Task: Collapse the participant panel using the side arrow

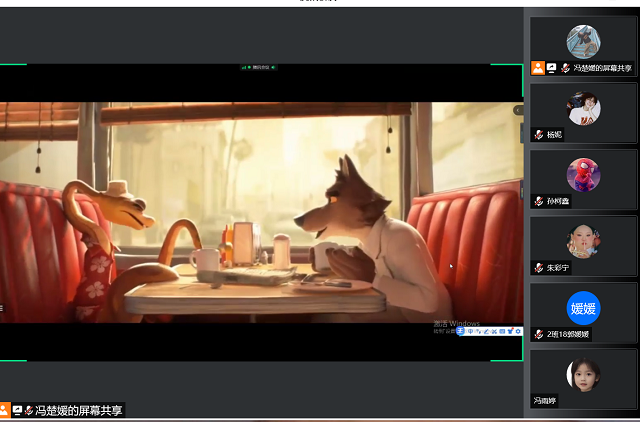Action: 518,110
